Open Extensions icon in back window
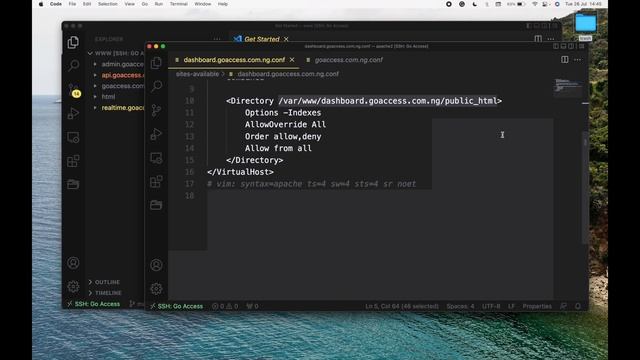This screenshot has width=640, height=360. pos(73,161)
